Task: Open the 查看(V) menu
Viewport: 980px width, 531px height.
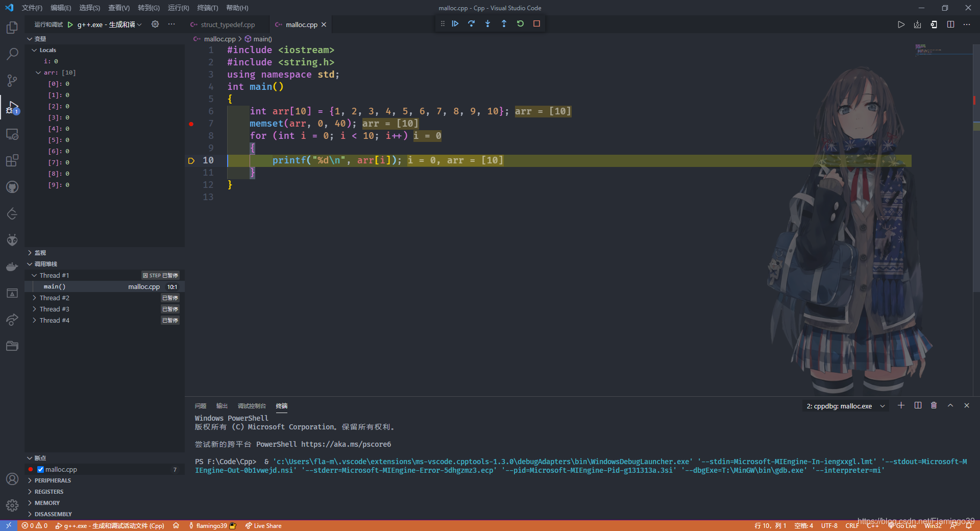Action: [x=119, y=8]
